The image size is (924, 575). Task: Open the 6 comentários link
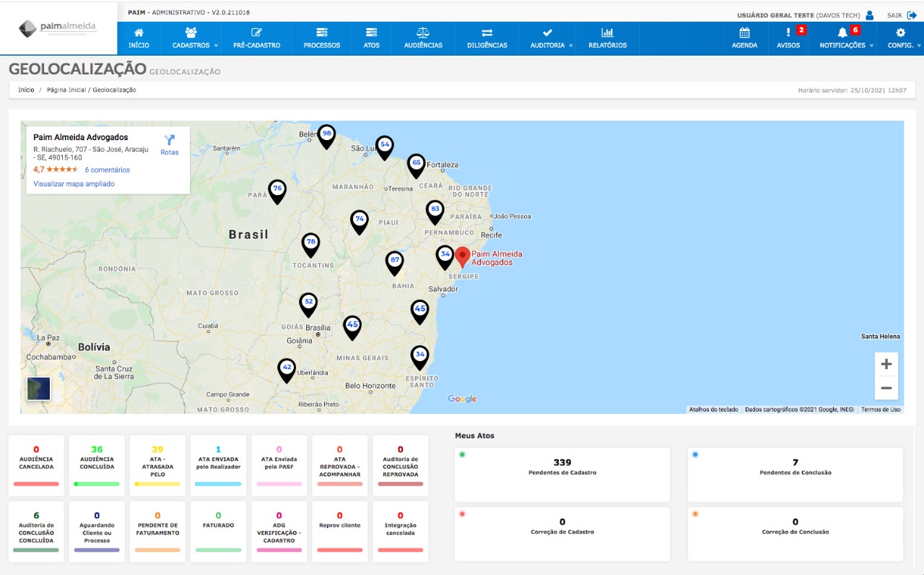tap(108, 170)
